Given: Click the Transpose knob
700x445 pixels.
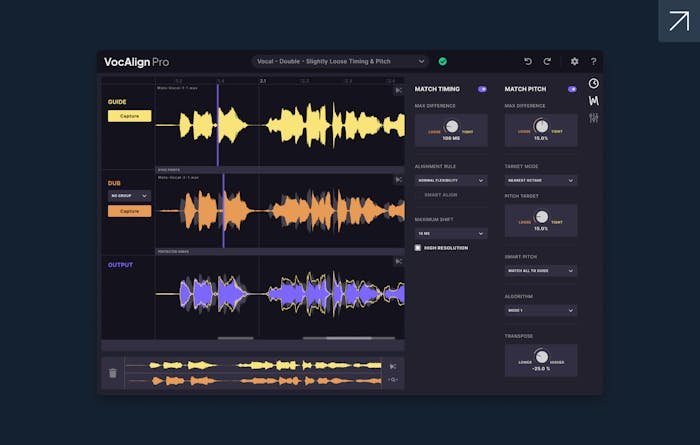Looking at the screenshot, I should tap(542, 356).
